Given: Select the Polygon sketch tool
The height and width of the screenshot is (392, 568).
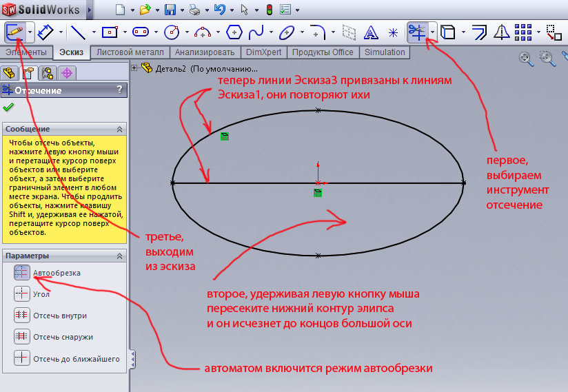Looking at the screenshot, I should click(234, 32).
